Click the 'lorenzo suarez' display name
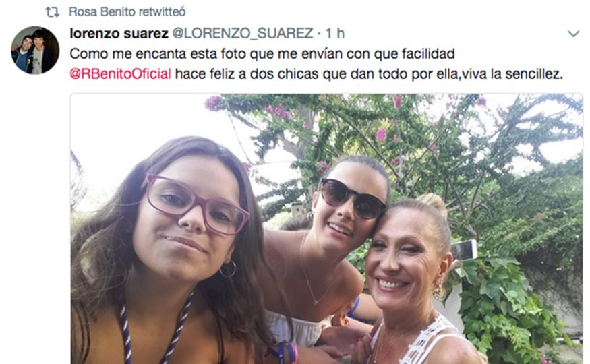Viewport: 590px width, 364px height. [x=119, y=34]
